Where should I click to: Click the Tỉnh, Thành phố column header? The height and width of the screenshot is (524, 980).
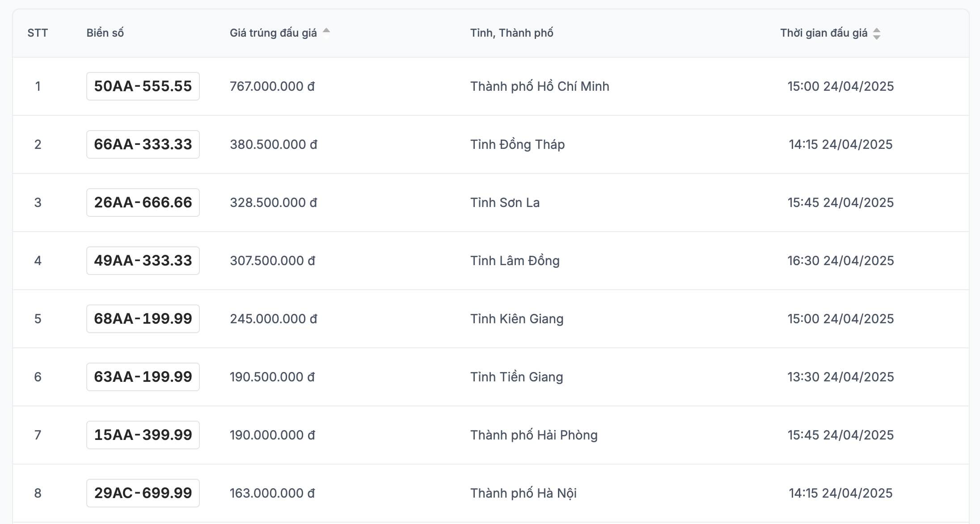tap(511, 33)
